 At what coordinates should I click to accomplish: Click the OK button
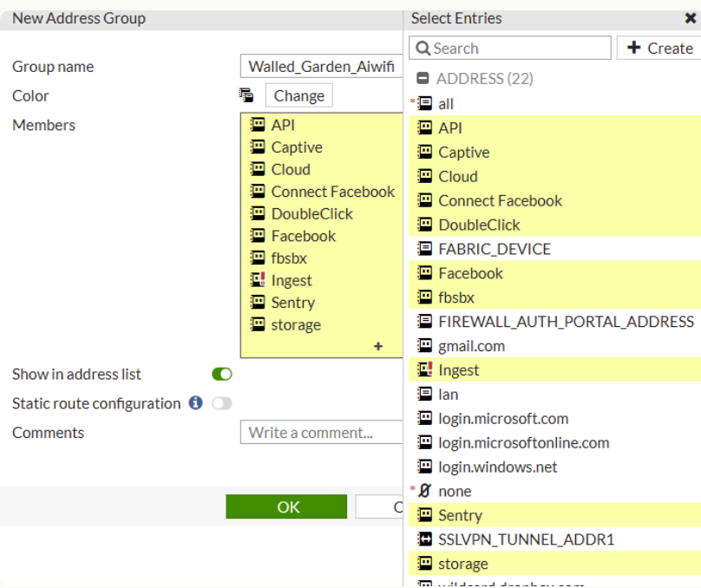click(x=286, y=506)
